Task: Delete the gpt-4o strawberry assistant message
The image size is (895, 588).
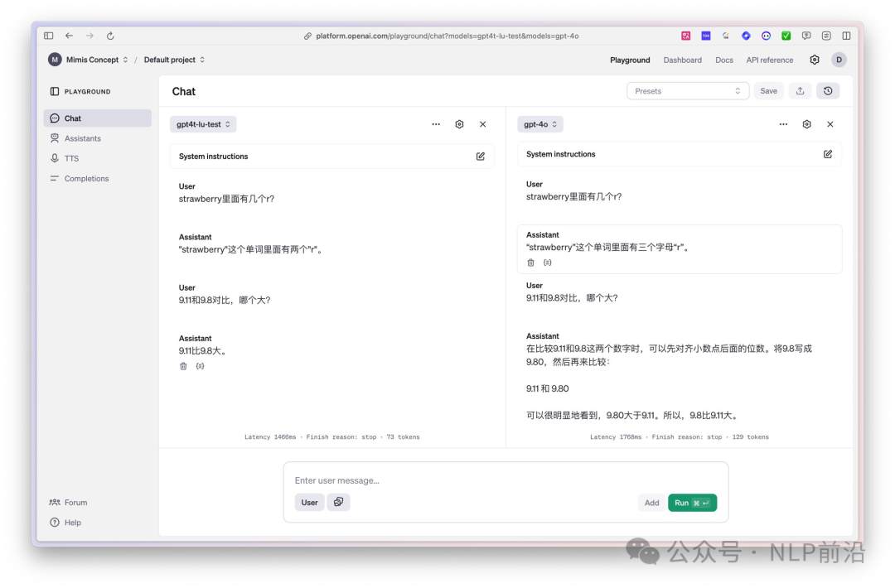Action: 531,263
